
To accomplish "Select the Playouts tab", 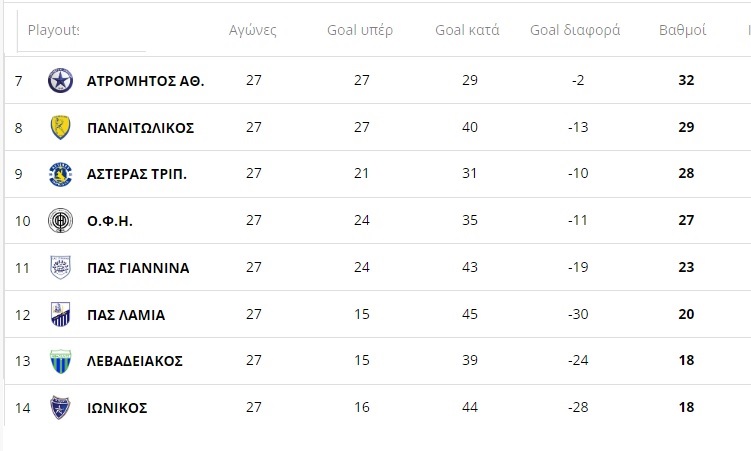I will (x=54, y=31).
